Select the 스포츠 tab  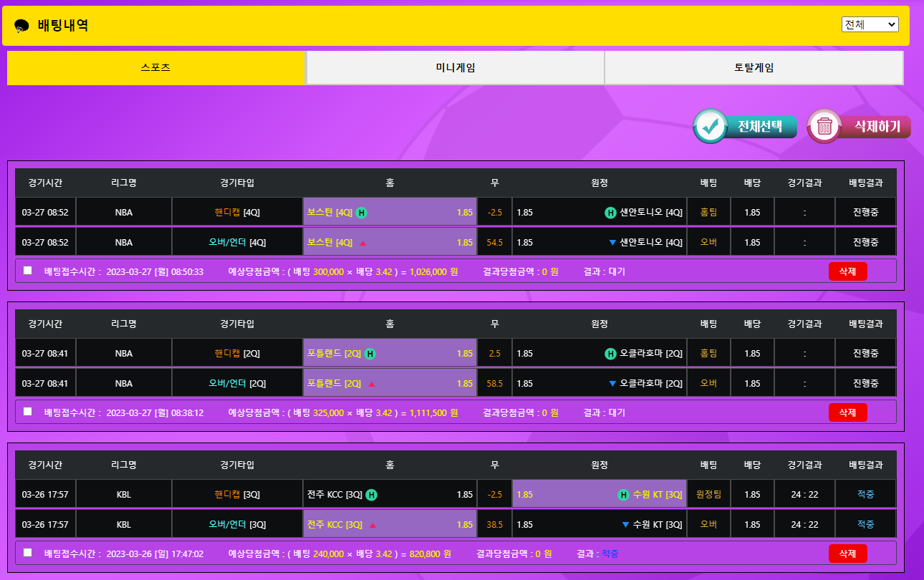pyautogui.click(x=156, y=68)
